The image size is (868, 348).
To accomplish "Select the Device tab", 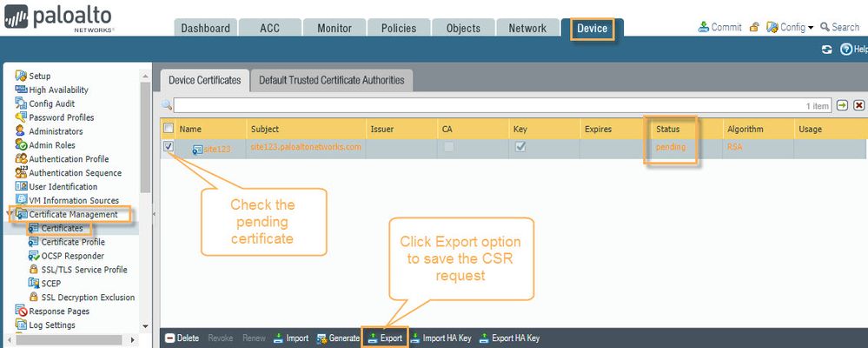I will click(593, 28).
